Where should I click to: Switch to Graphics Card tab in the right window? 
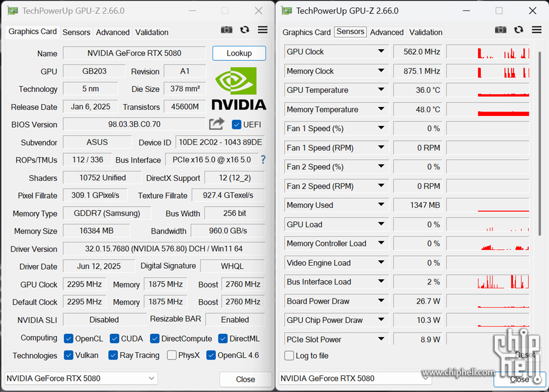(306, 32)
